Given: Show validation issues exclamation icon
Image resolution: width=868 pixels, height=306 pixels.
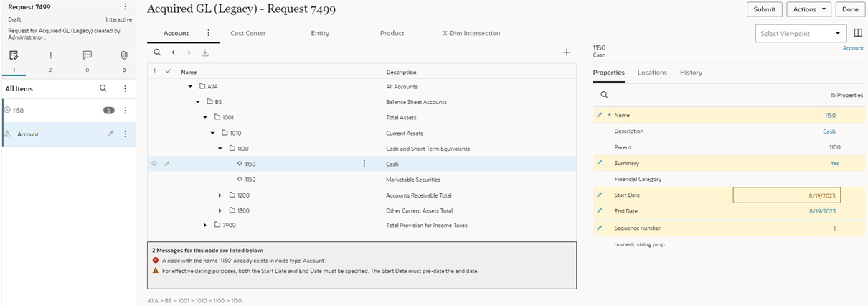Looking at the screenshot, I should 50,55.
